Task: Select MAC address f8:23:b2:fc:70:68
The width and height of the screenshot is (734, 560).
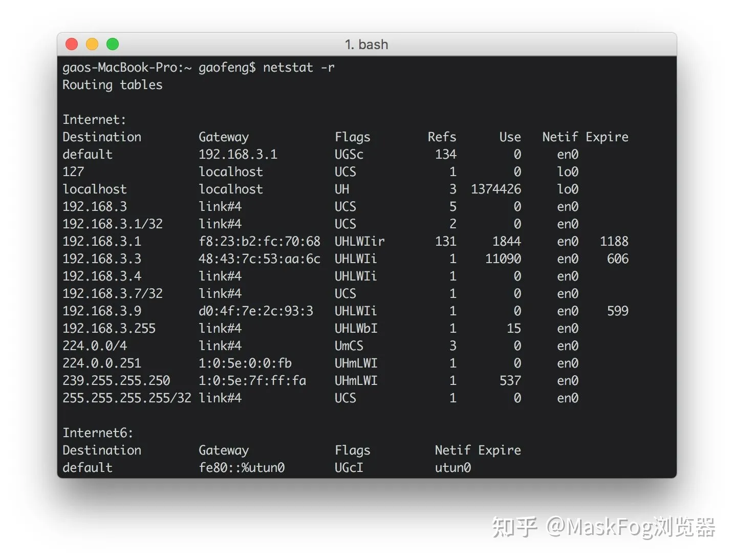Action: coord(260,242)
